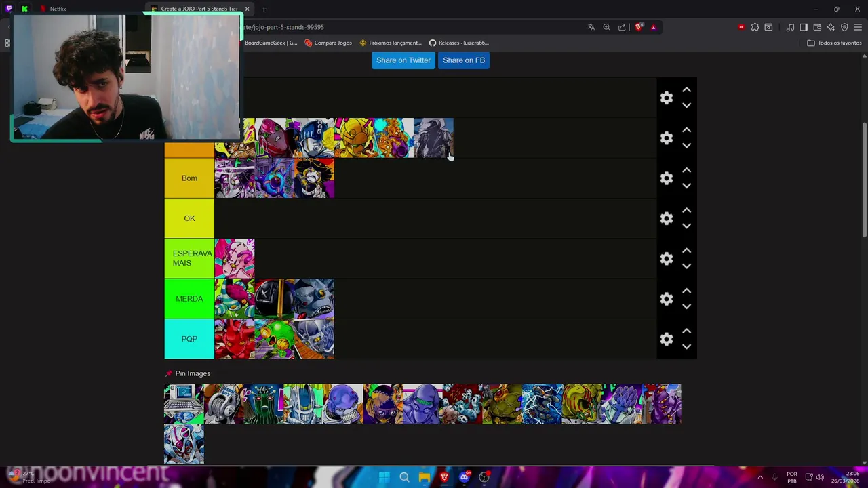Open the taskbar search magnifier

click(404, 477)
